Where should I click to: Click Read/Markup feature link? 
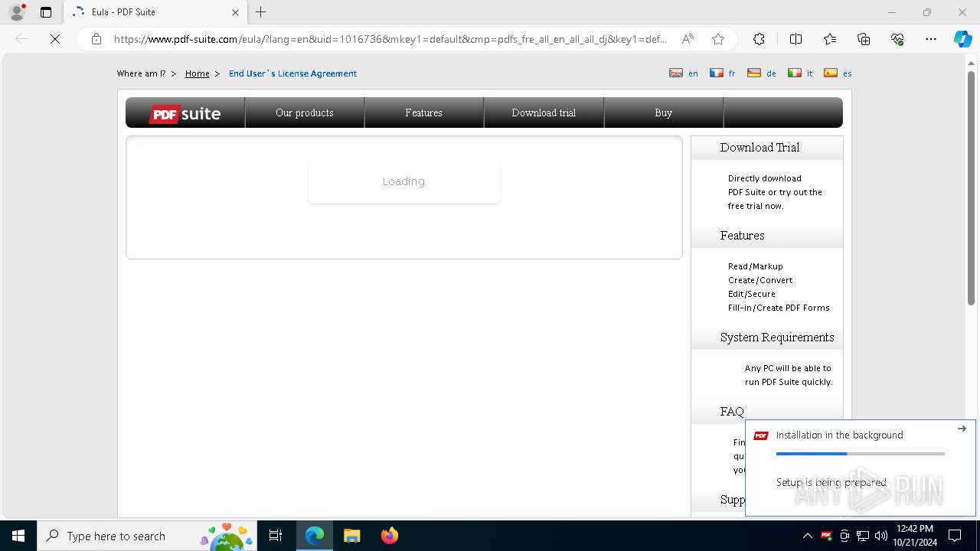[x=756, y=266]
